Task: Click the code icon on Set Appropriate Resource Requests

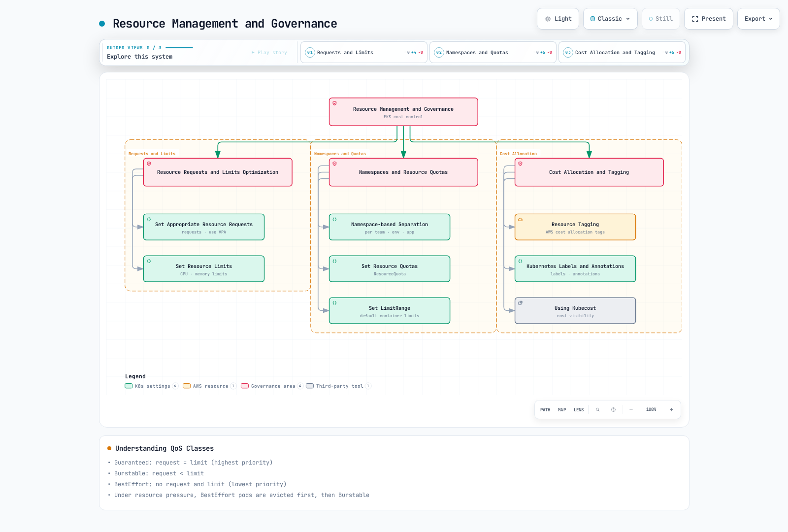Action: (x=149, y=219)
